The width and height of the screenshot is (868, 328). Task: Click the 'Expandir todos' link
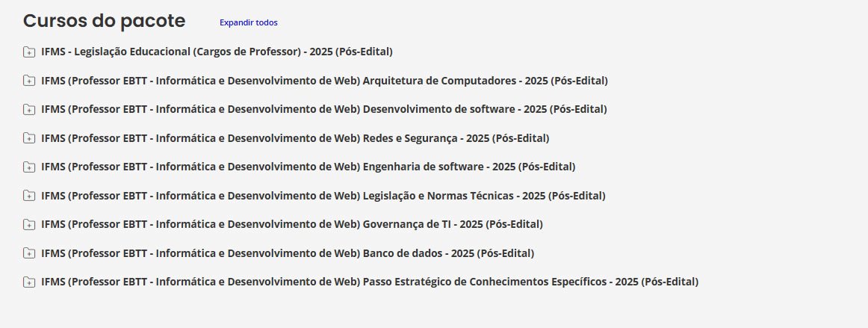(248, 22)
